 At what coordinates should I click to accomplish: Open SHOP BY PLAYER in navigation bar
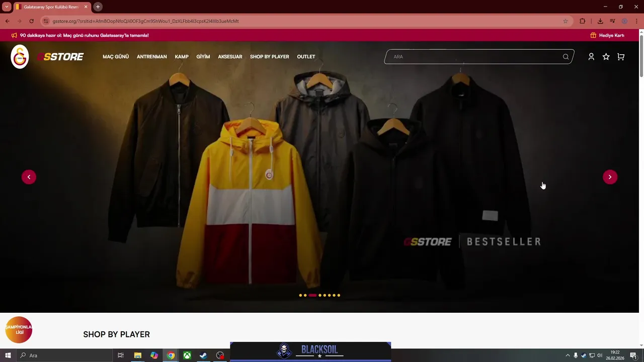(270, 57)
